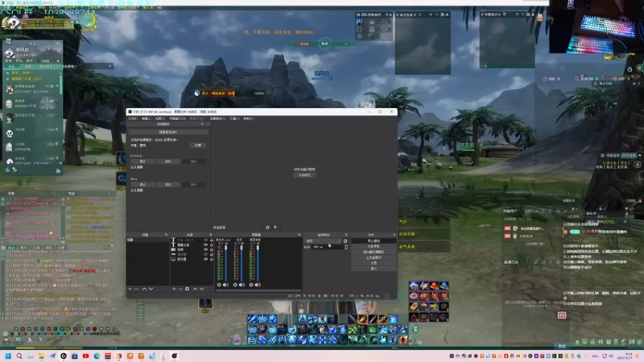Pop out the audio mixer dock via header icon
Image resolution: width=644 pixels, height=362 pixels.
point(299,235)
